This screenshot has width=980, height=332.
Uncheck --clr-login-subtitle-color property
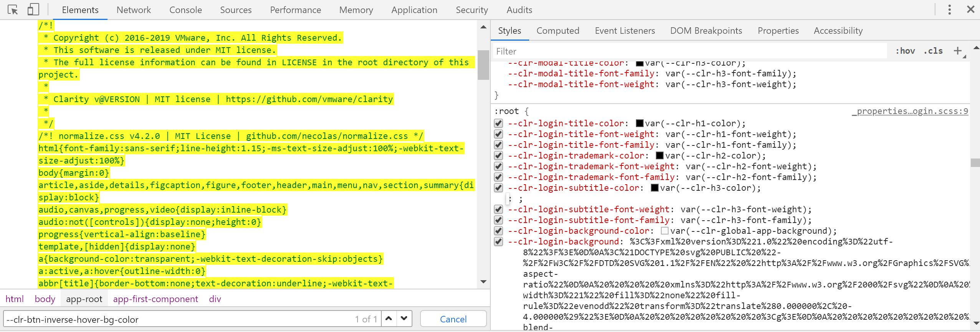click(498, 188)
